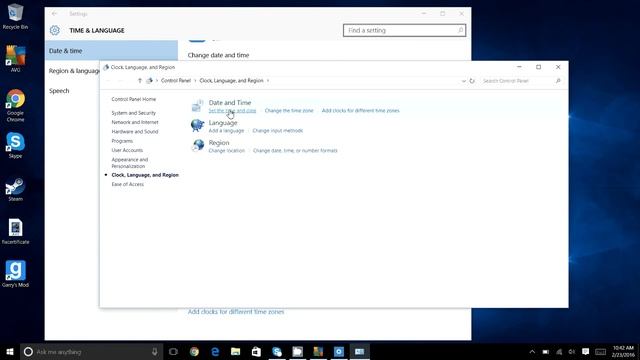The height and width of the screenshot is (360, 640).
Task: Click Add a language link
Action: coord(226,131)
